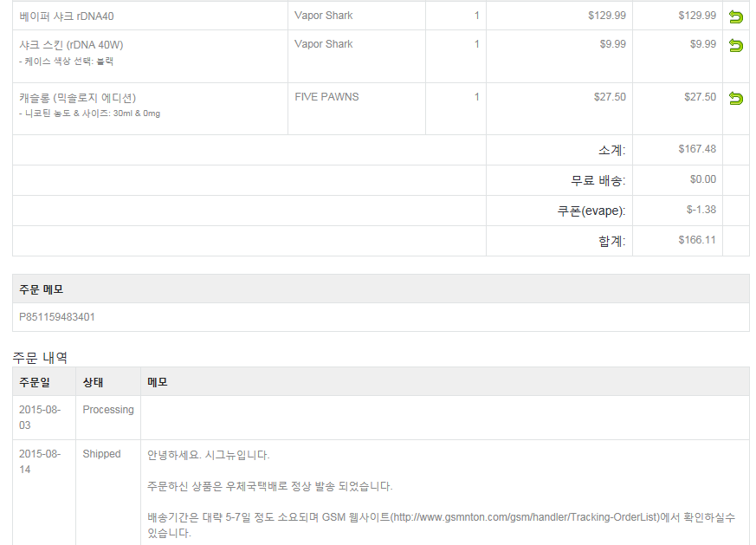Click the FIVE PAWNS brand cell
The image size is (756, 545).
click(x=326, y=97)
